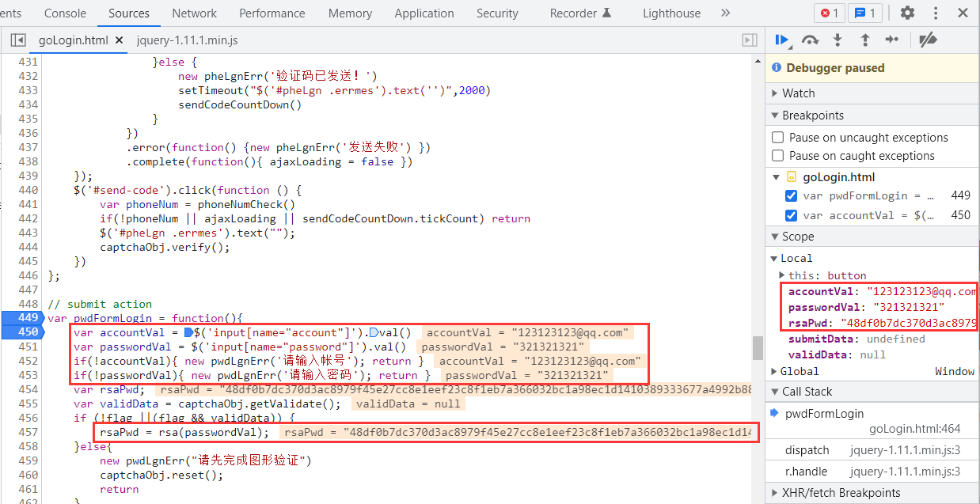The image size is (980, 504).
Task: Click the Step over function icon
Action: 810,40
